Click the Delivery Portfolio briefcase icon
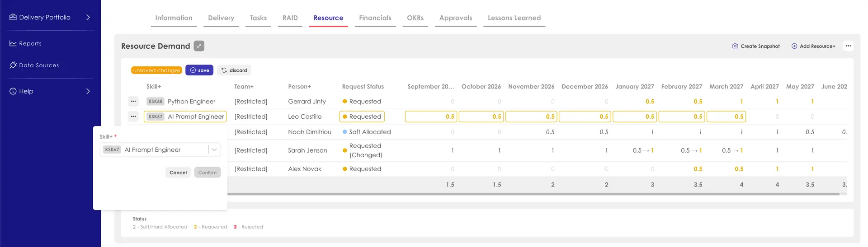 pyautogui.click(x=13, y=17)
